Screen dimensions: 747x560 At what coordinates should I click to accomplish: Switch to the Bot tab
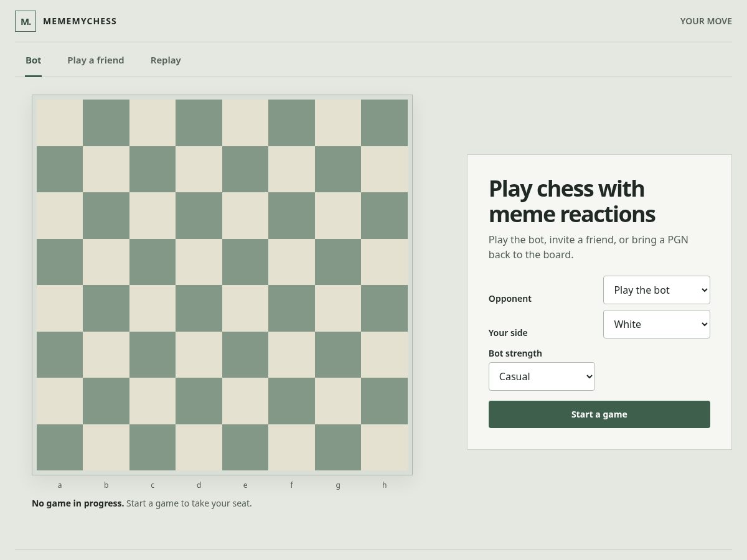34,60
